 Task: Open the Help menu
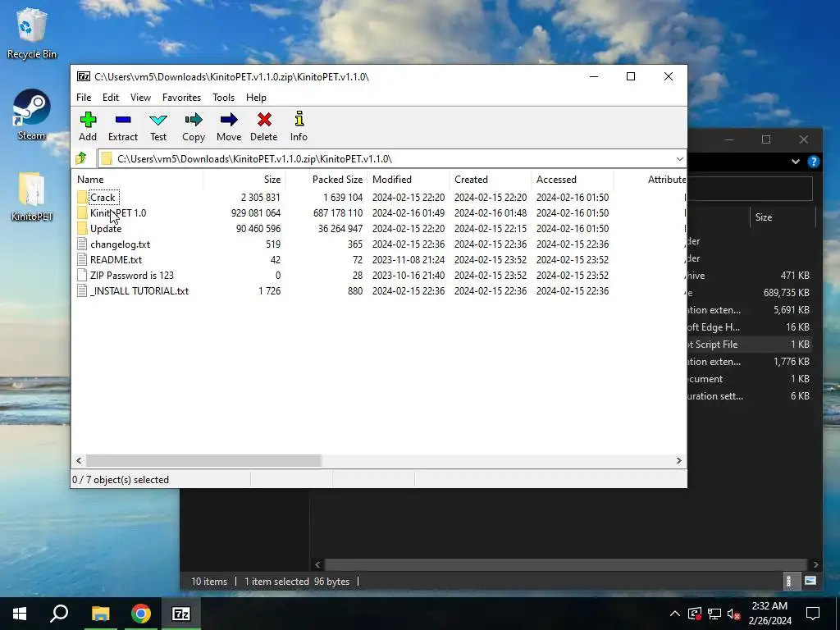pyautogui.click(x=256, y=98)
